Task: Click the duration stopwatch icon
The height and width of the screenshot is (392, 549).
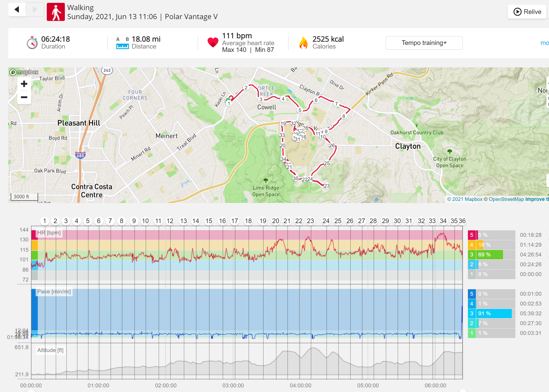Action: 32,43
